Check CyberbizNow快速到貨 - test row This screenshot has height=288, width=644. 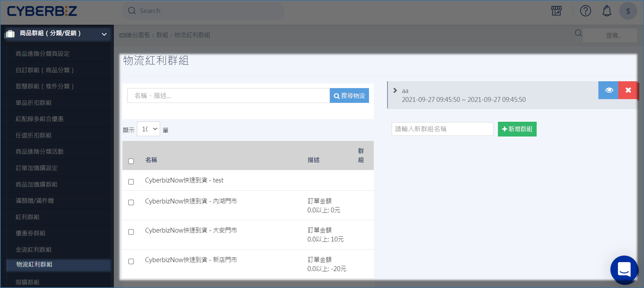point(131,182)
